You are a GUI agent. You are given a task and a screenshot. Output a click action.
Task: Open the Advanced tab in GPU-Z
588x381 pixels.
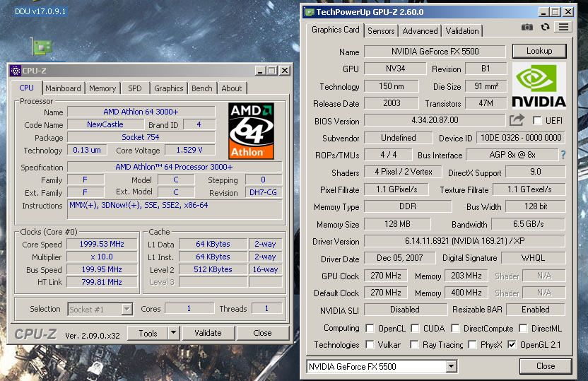coord(420,31)
